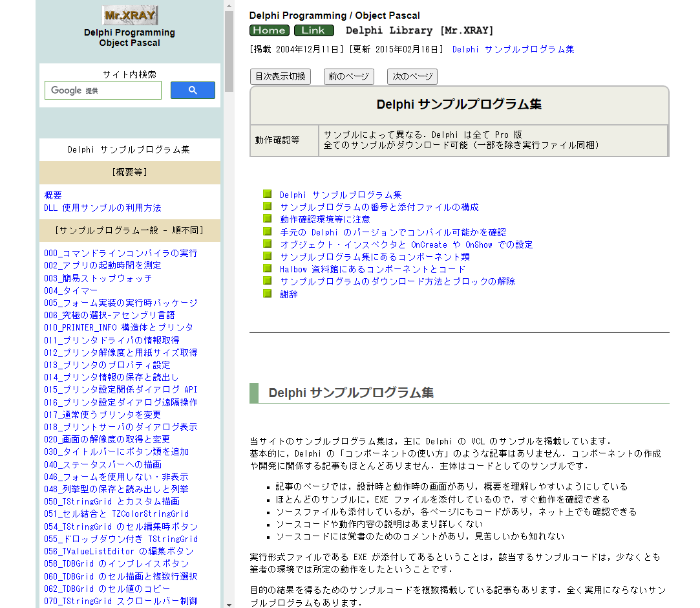Go to the previous page with 前のページ
The height and width of the screenshot is (608, 700).
pos(348,76)
